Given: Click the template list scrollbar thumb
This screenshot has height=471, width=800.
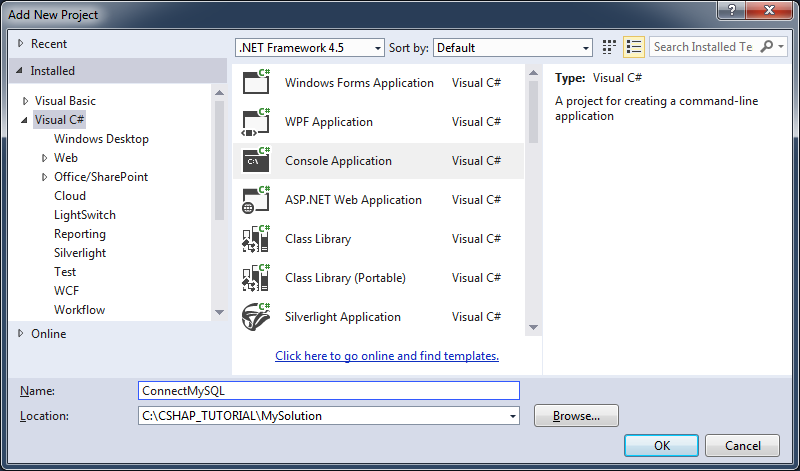Looking at the screenshot, I should [x=533, y=112].
